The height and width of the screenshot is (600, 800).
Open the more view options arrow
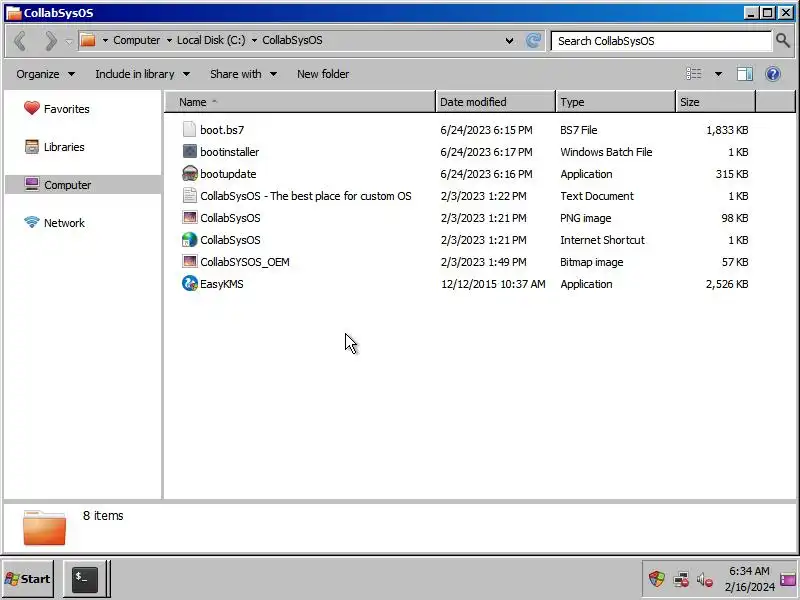pyautogui.click(x=718, y=74)
